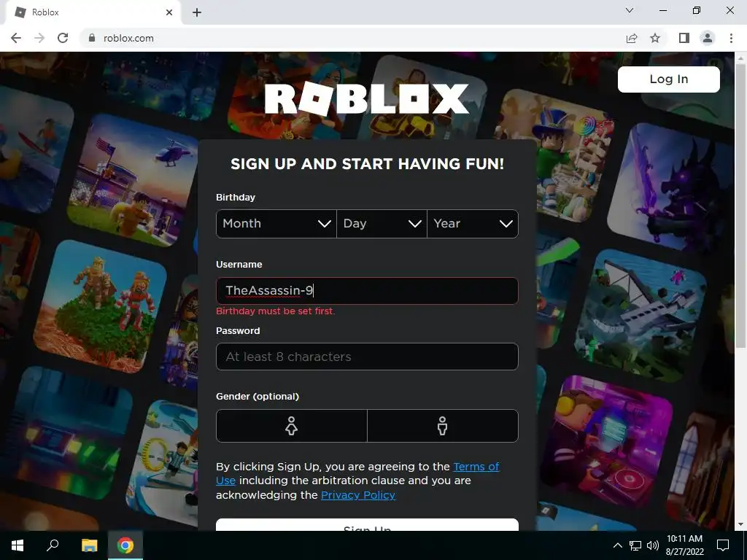Click the Chrome taskbar icon
The width and height of the screenshot is (747, 560).
pyautogui.click(x=125, y=545)
